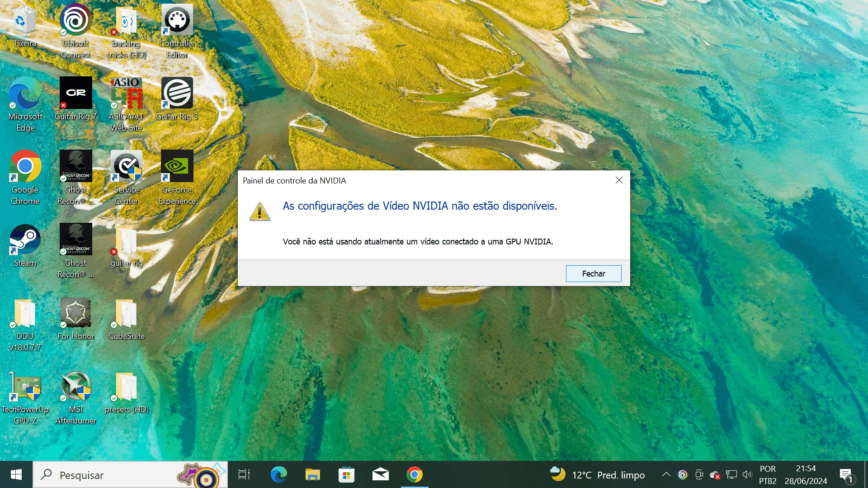This screenshot has width=868, height=488.
Task: Open GeForce Experience desktop shortcut
Action: click(177, 166)
